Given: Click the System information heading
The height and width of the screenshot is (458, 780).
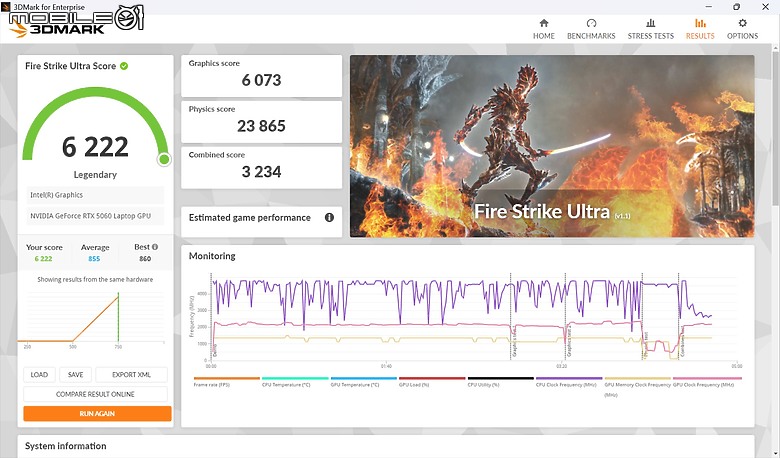Looking at the screenshot, I should tap(66, 446).
